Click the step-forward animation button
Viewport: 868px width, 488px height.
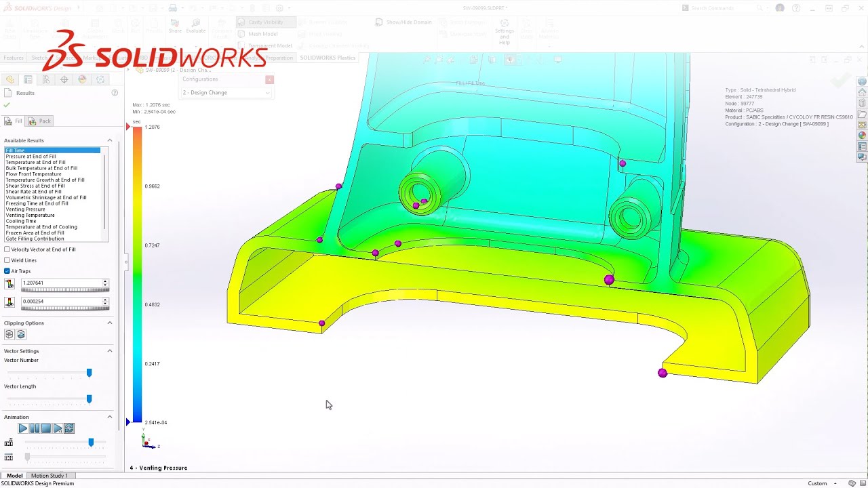[58, 428]
